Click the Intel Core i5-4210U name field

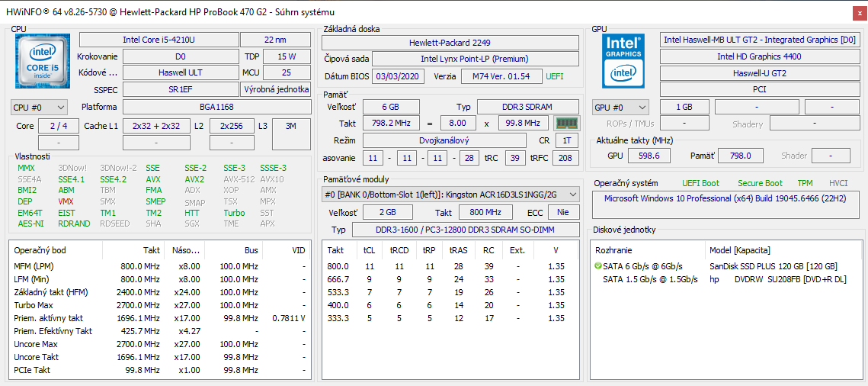coord(158,40)
